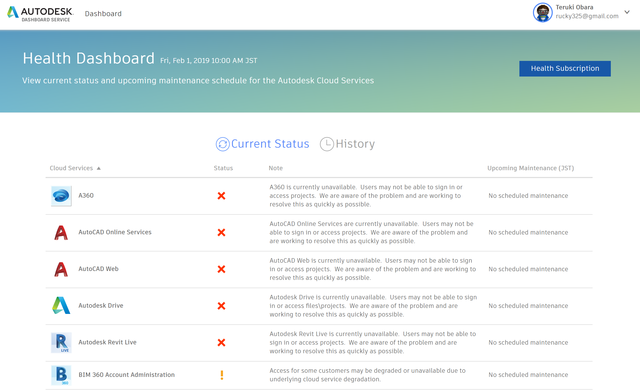Click the Upcoming Maintenance (JST) header
Image resolution: width=640 pixels, height=392 pixels.
point(531,168)
